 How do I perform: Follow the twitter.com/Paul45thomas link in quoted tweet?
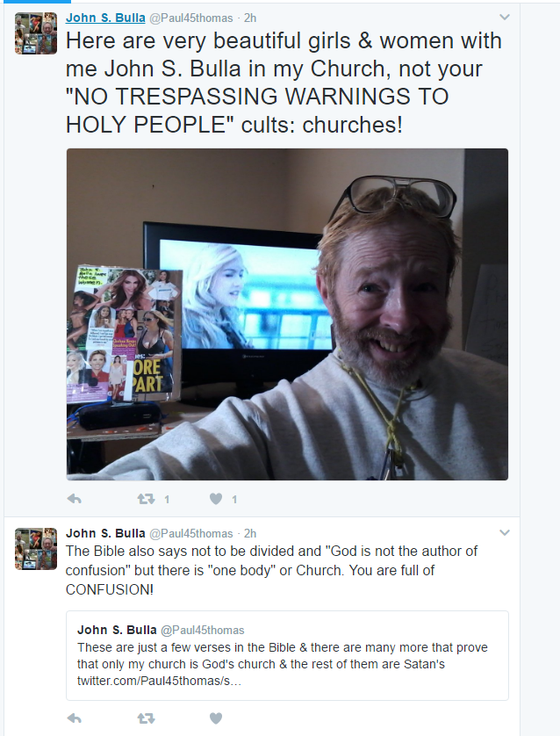[x=159, y=681]
